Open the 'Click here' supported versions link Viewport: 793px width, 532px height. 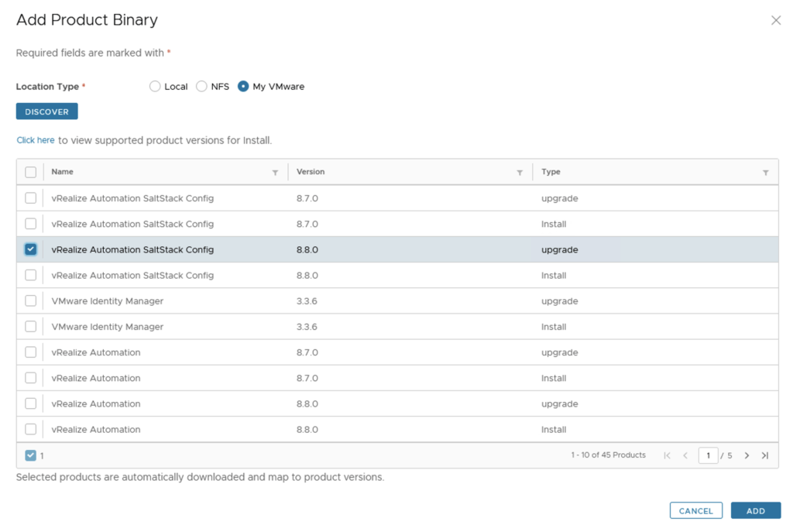[x=36, y=140]
